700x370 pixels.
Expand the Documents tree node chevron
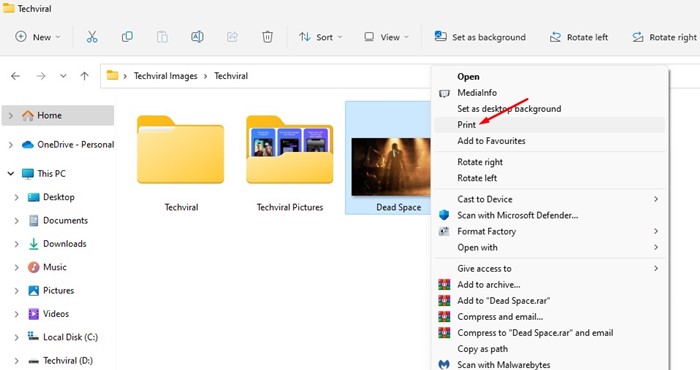coord(17,220)
